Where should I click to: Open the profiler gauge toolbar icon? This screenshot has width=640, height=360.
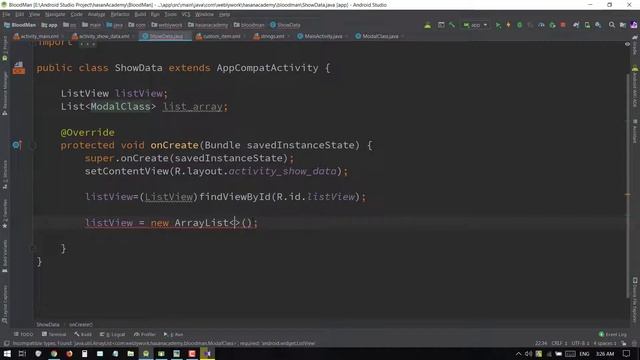(x=541, y=25)
